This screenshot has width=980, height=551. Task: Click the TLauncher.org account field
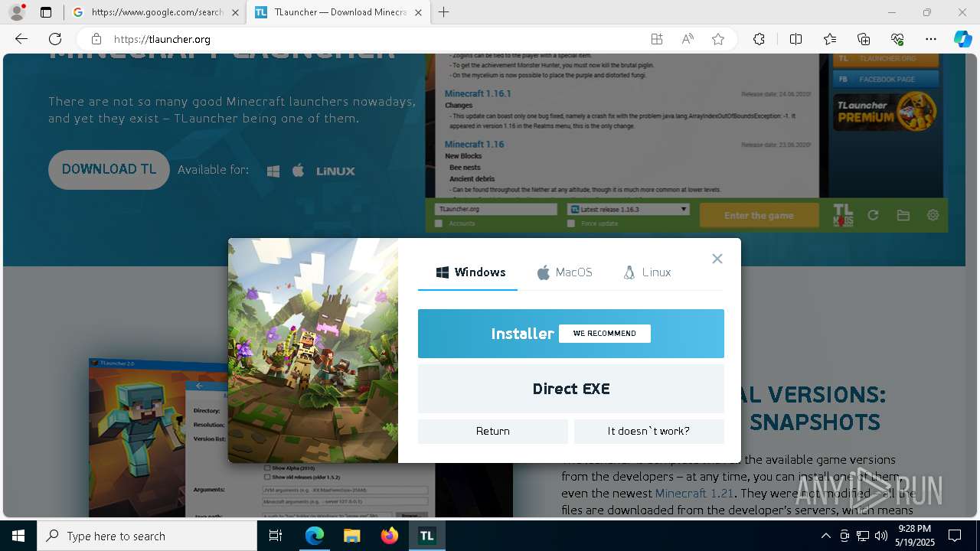(x=495, y=209)
